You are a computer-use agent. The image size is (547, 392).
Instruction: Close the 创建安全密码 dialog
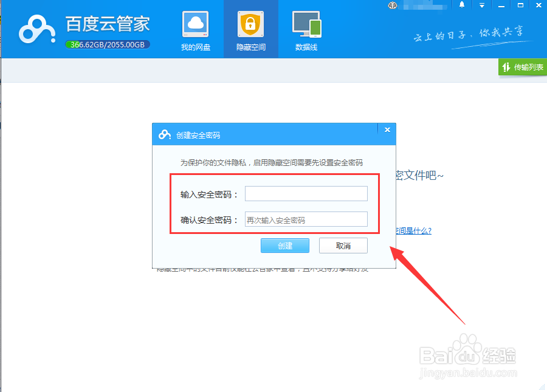click(x=387, y=129)
